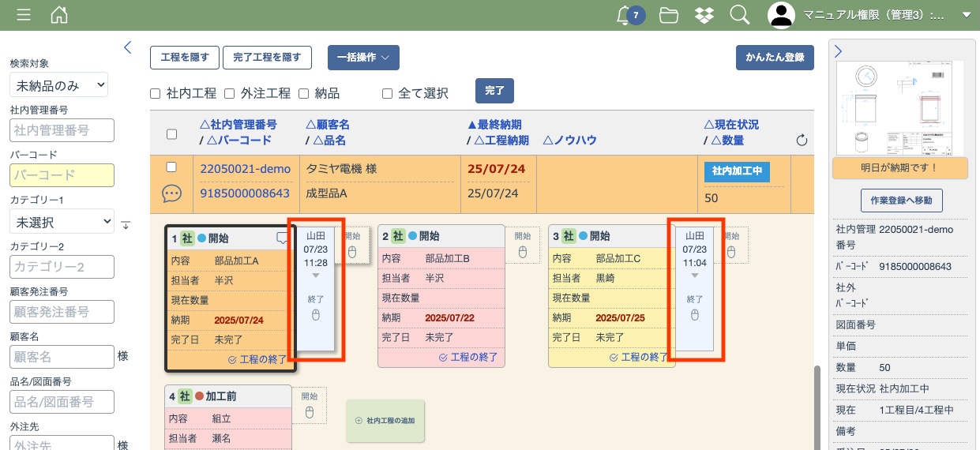Click the Dropbox icon in header
Image resolution: width=980 pixels, height=450 pixels.
tap(704, 15)
